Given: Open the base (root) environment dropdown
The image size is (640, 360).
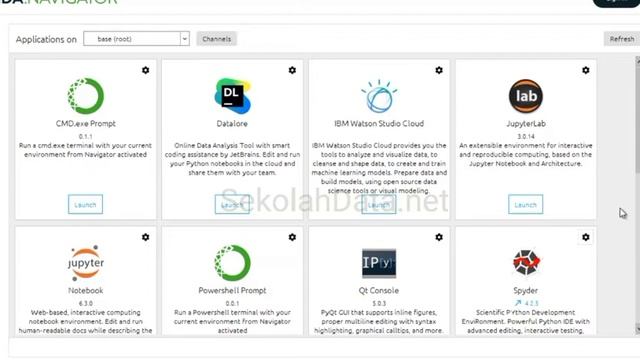Looking at the screenshot, I should pyautogui.click(x=136, y=39).
